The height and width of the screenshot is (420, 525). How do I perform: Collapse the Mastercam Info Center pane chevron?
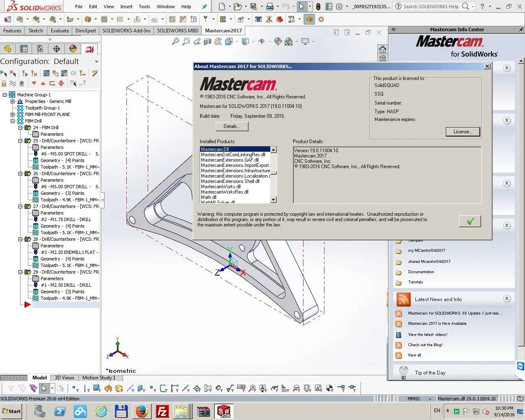[x=393, y=30]
